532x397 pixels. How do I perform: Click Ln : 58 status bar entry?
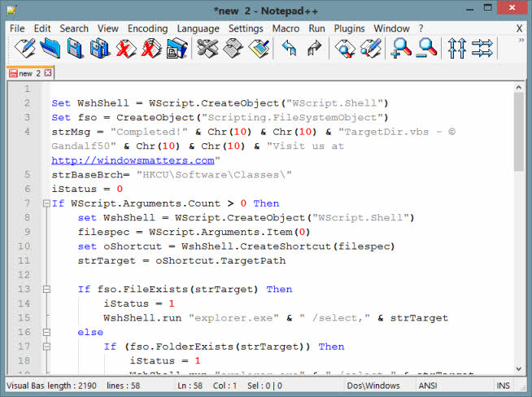pyautogui.click(x=190, y=386)
